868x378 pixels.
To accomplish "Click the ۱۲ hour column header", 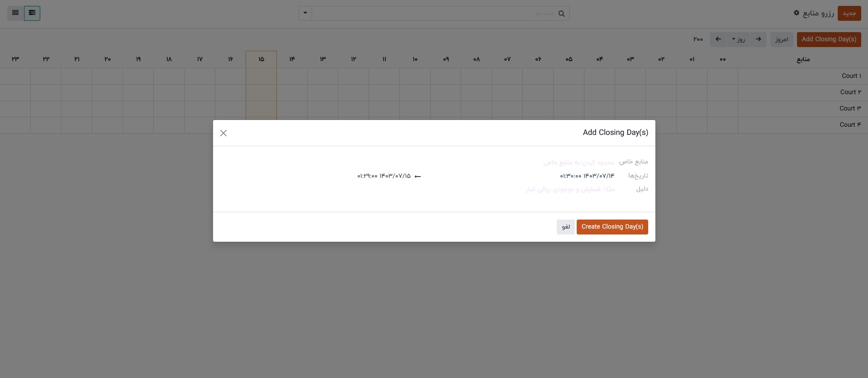I will pos(354,59).
